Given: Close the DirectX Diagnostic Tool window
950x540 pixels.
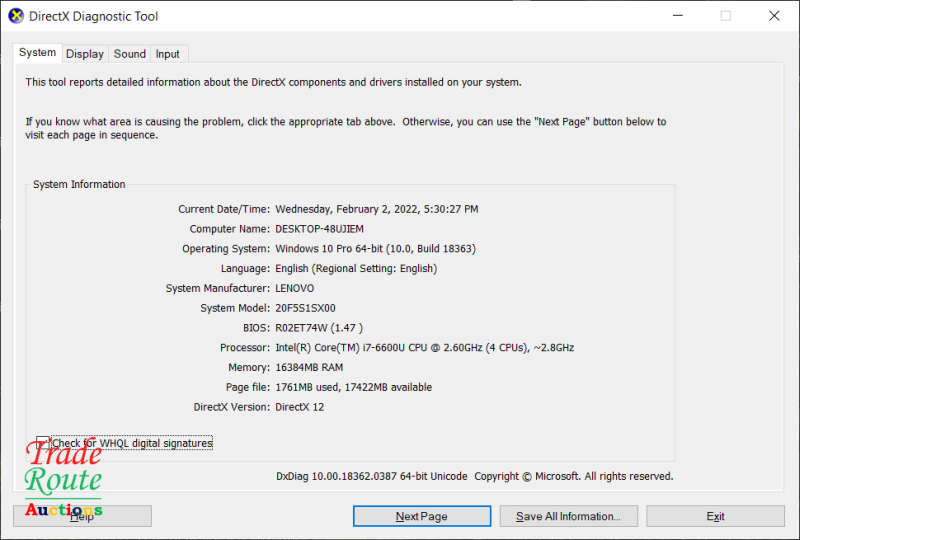Looking at the screenshot, I should pyautogui.click(x=774, y=16).
